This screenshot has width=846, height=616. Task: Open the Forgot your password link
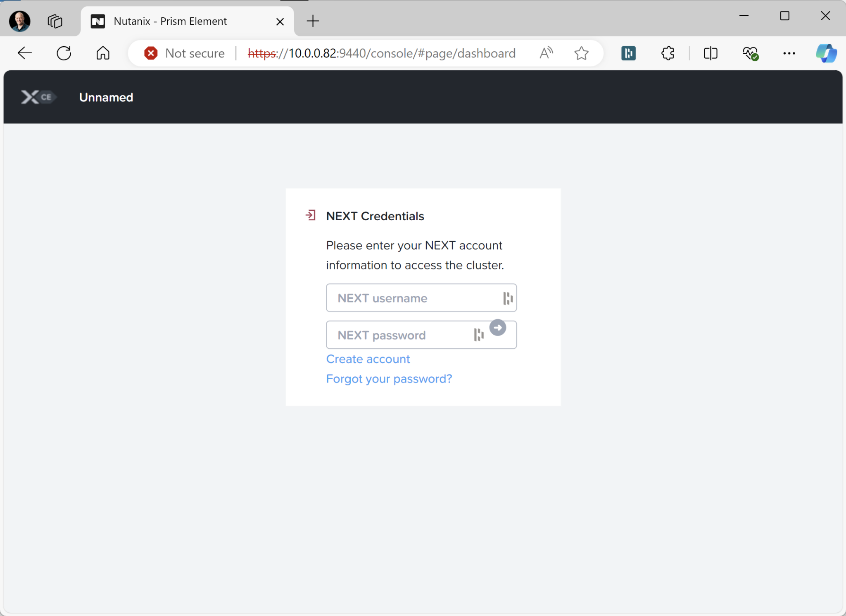coord(389,378)
